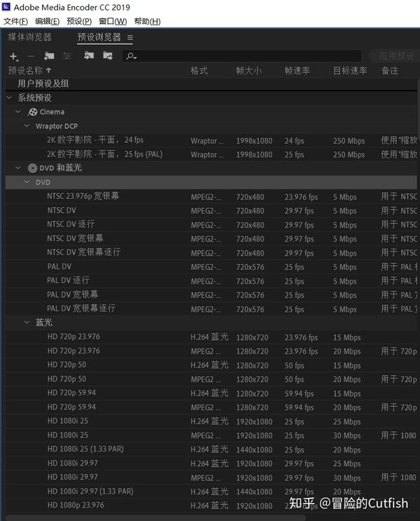
Task: Sort by the 帧大小 column header
Action: pos(248,71)
